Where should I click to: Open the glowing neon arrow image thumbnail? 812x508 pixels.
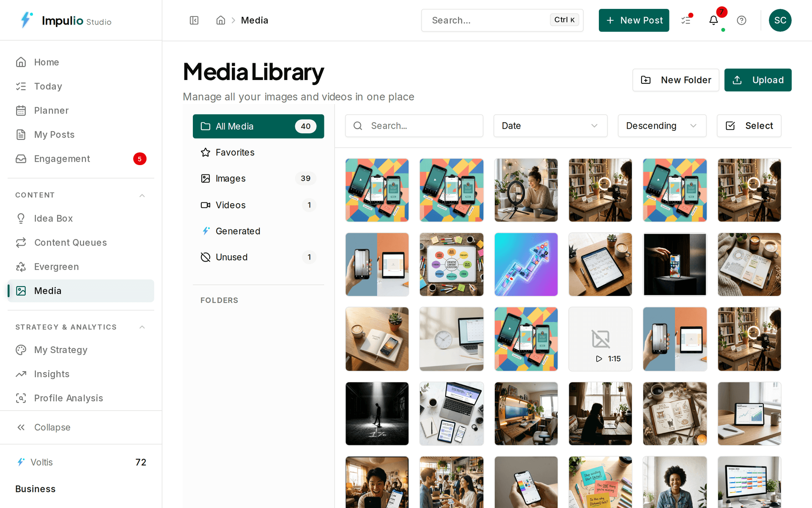click(x=526, y=265)
